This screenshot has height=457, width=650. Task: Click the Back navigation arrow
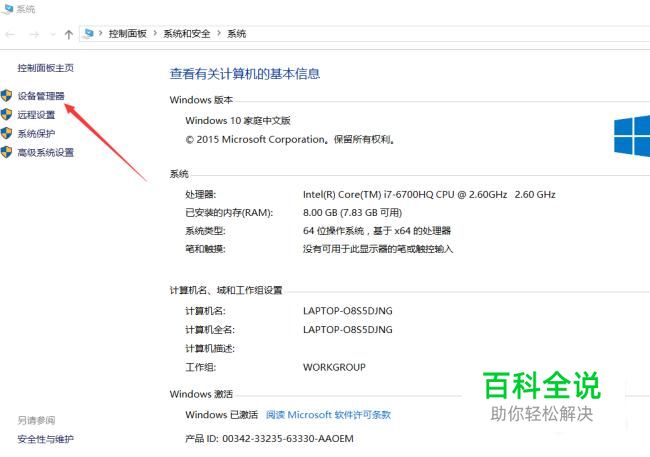click(11, 34)
